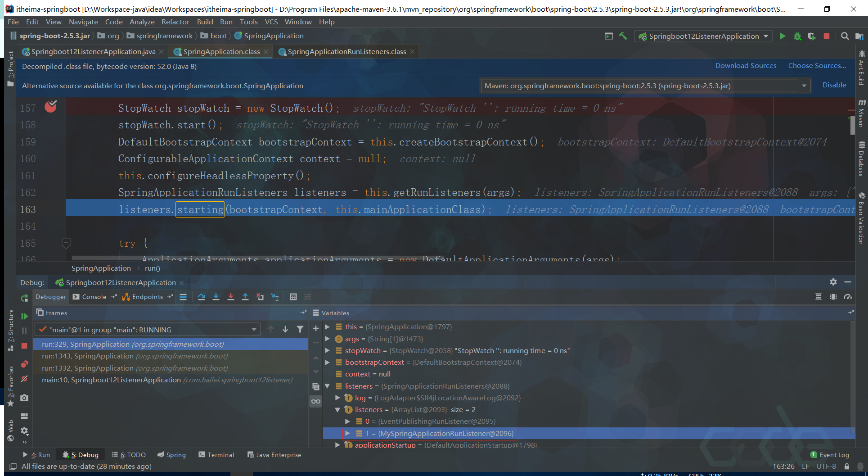Move to the next frame with the down arrow
This screenshot has height=476, width=868.
pyautogui.click(x=285, y=330)
